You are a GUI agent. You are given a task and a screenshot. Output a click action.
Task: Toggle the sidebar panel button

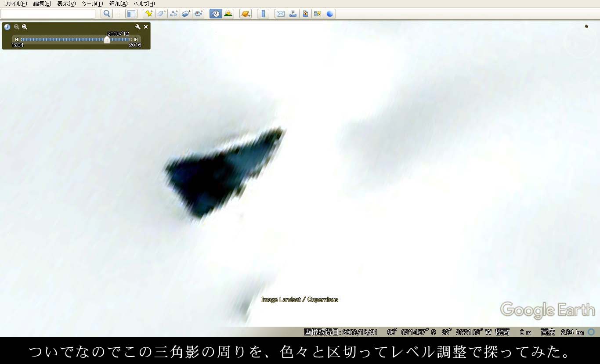pyautogui.click(x=131, y=14)
